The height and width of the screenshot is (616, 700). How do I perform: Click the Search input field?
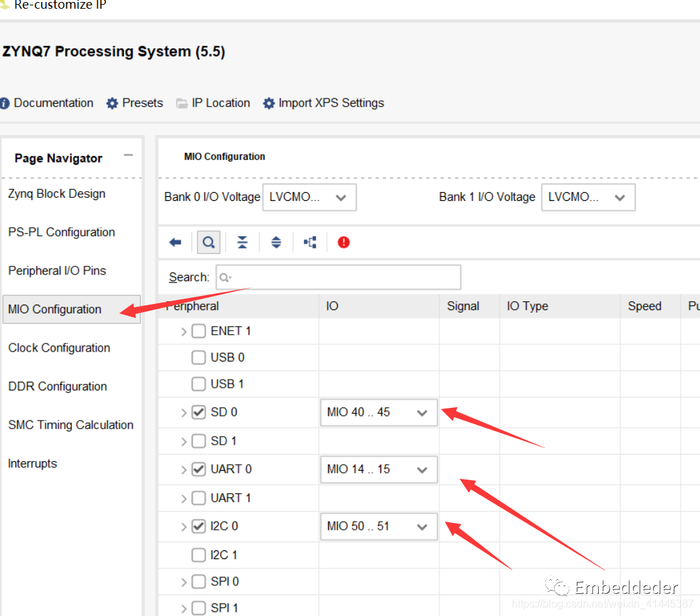338,277
